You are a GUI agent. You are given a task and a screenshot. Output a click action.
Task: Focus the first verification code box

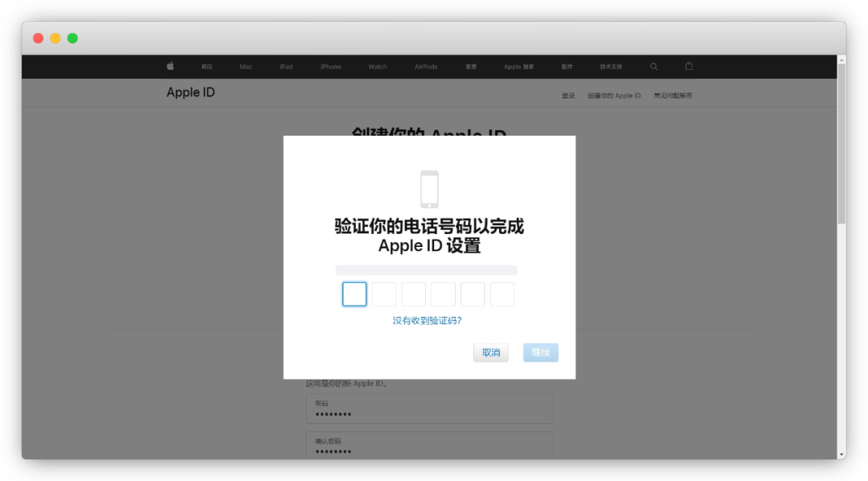[354, 294]
